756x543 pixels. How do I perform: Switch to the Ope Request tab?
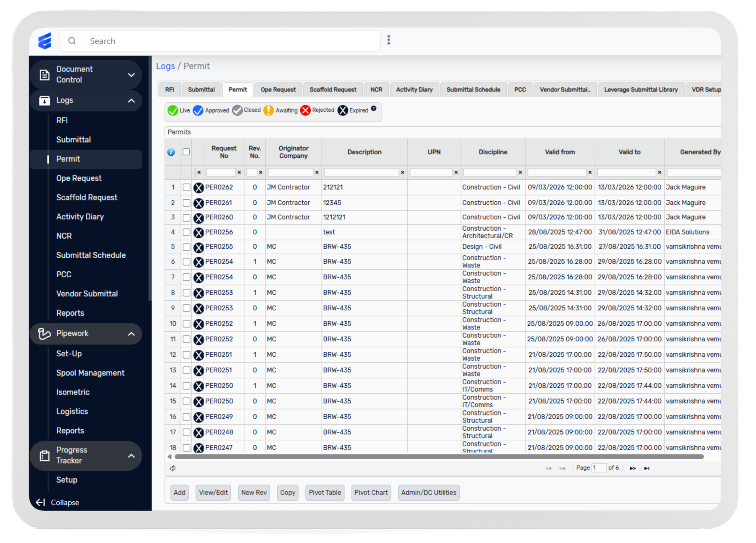(x=278, y=90)
